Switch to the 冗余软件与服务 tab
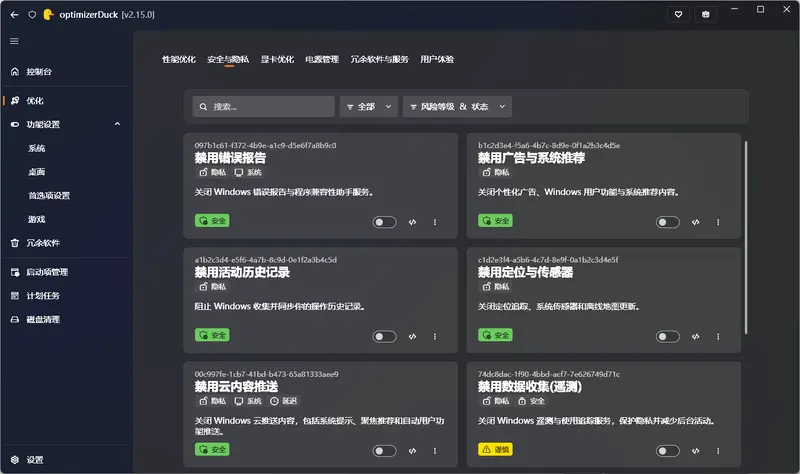800x474 pixels. tap(379, 59)
